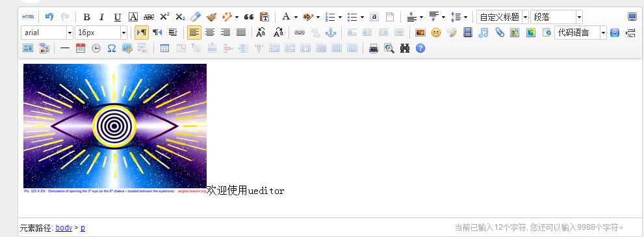Insert video with film icon
644x237 pixels.
pos(468,33)
